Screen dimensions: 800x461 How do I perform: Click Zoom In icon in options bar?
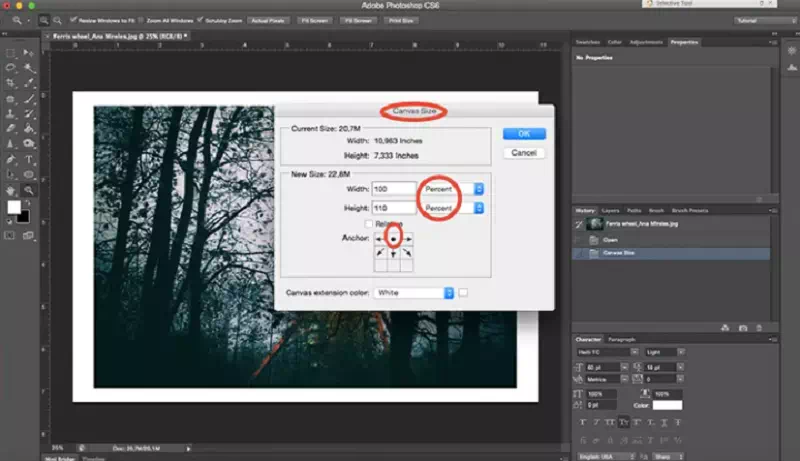coord(44,20)
